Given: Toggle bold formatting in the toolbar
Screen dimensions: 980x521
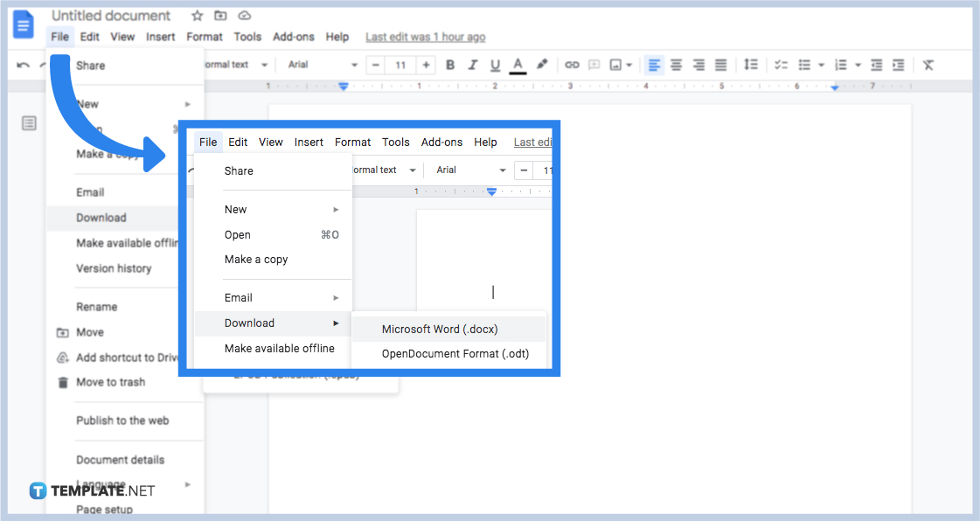Looking at the screenshot, I should pyautogui.click(x=449, y=65).
